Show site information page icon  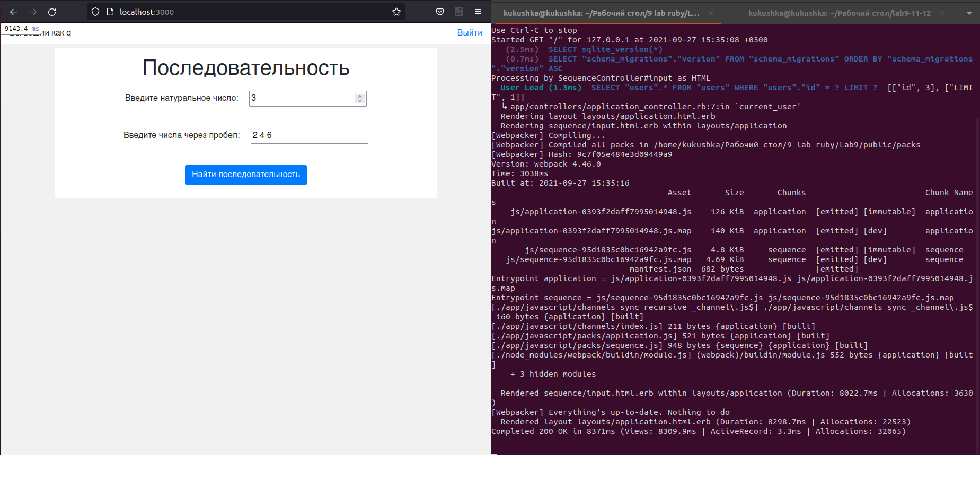tap(110, 12)
